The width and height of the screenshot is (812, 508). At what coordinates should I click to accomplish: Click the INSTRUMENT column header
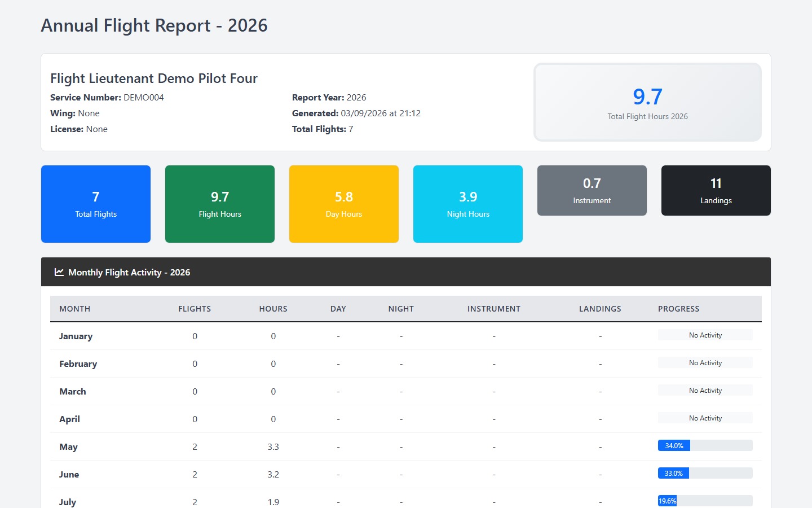494,309
